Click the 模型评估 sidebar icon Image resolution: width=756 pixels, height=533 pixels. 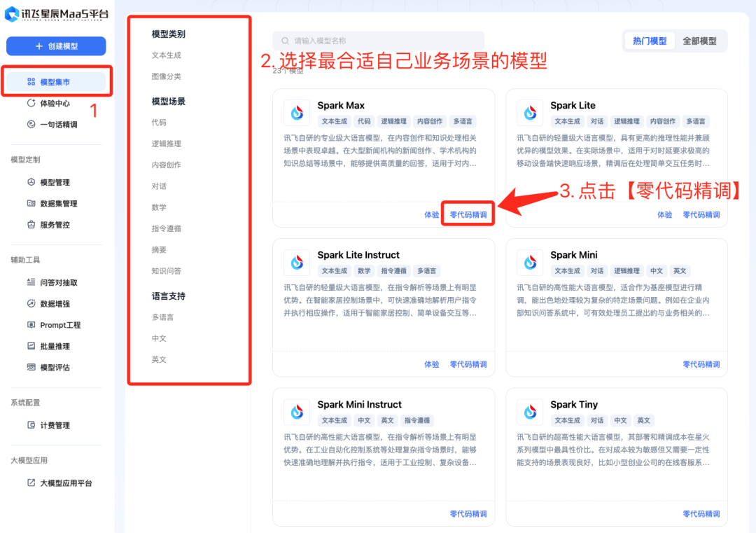point(31,367)
